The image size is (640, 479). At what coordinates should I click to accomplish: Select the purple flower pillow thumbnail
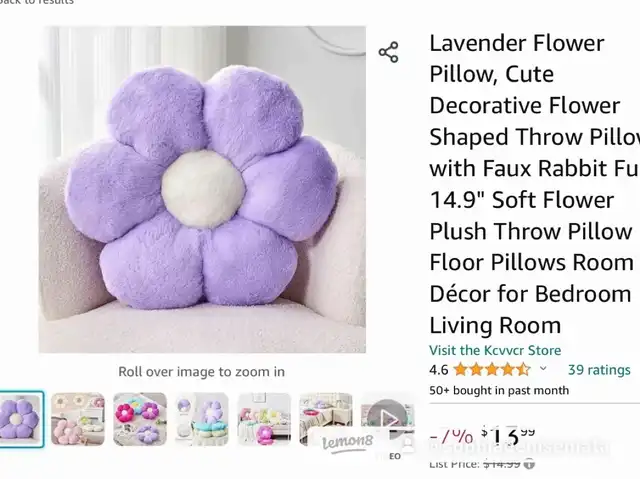click(x=20, y=419)
